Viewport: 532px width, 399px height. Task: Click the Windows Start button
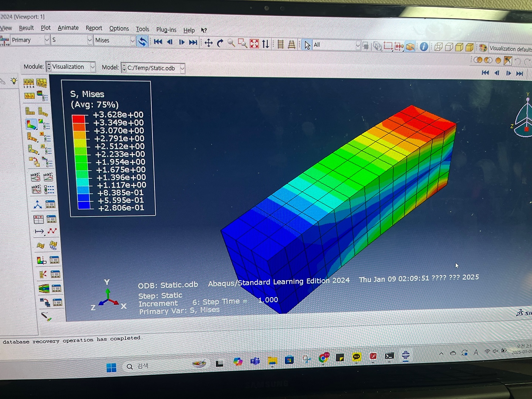pyautogui.click(x=111, y=367)
